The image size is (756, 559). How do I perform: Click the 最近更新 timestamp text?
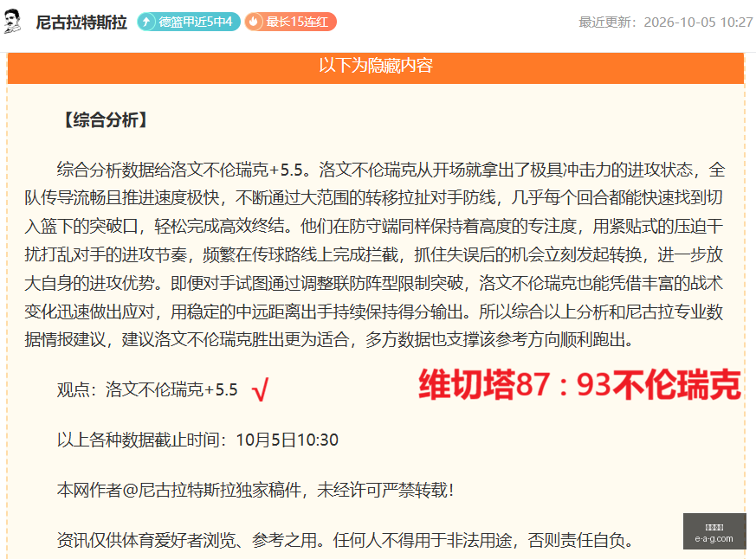click(666, 22)
